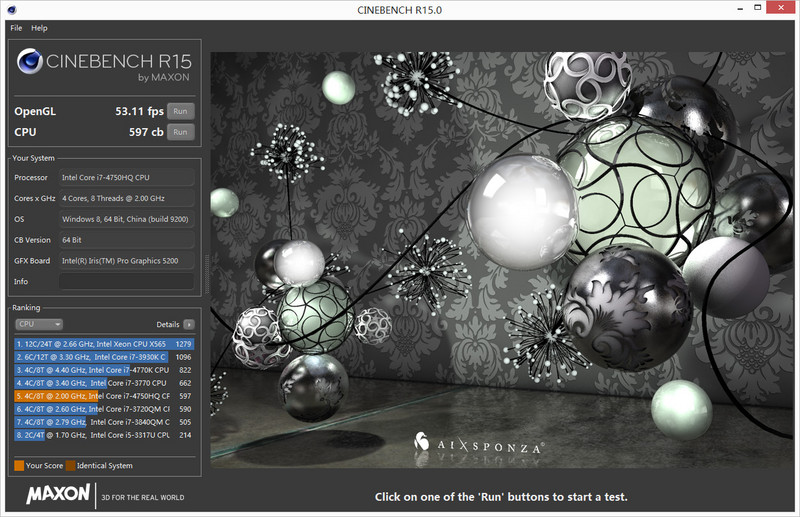
Task: Open the File menu
Action: [x=16, y=28]
